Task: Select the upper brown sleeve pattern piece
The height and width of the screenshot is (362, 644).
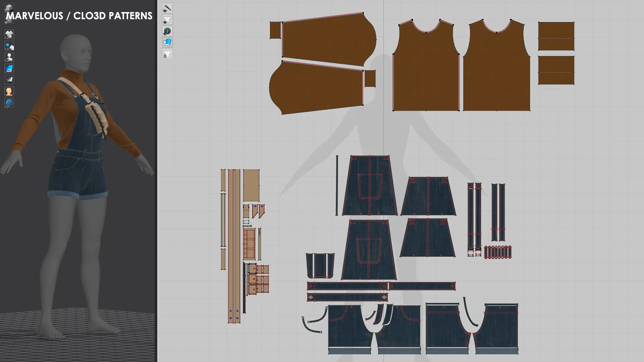Action: (329, 40)
